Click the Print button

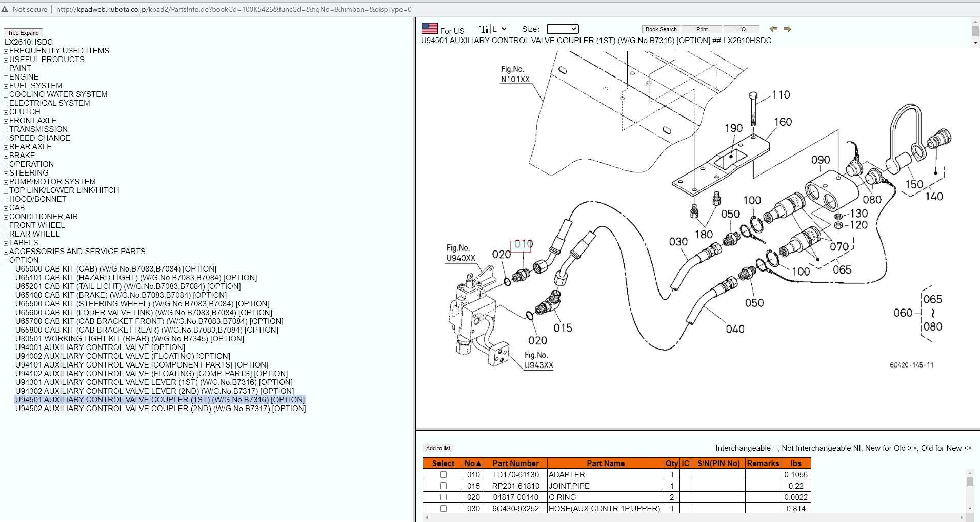tap(702, 29)
